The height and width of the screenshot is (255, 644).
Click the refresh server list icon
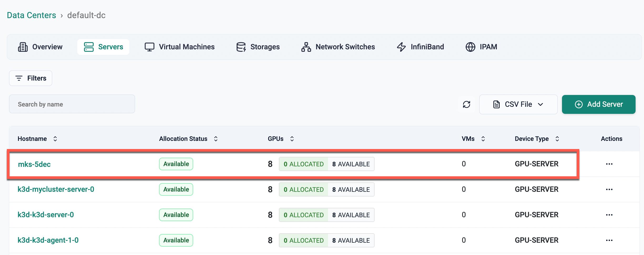point(466,104)
